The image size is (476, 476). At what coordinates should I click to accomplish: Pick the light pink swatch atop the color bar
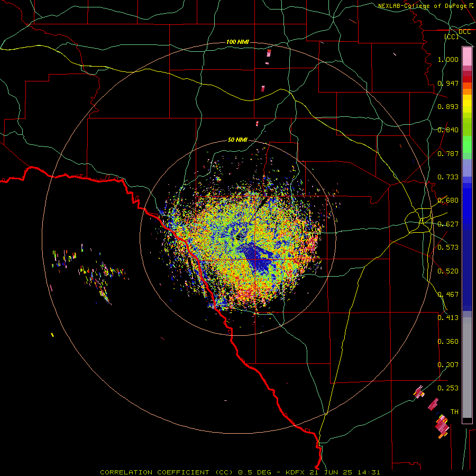(467, 57)
